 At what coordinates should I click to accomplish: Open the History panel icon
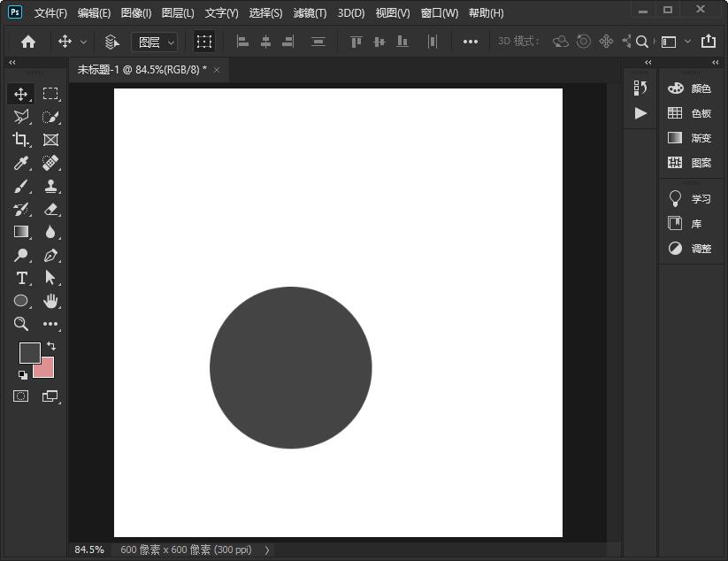point(640,88)
